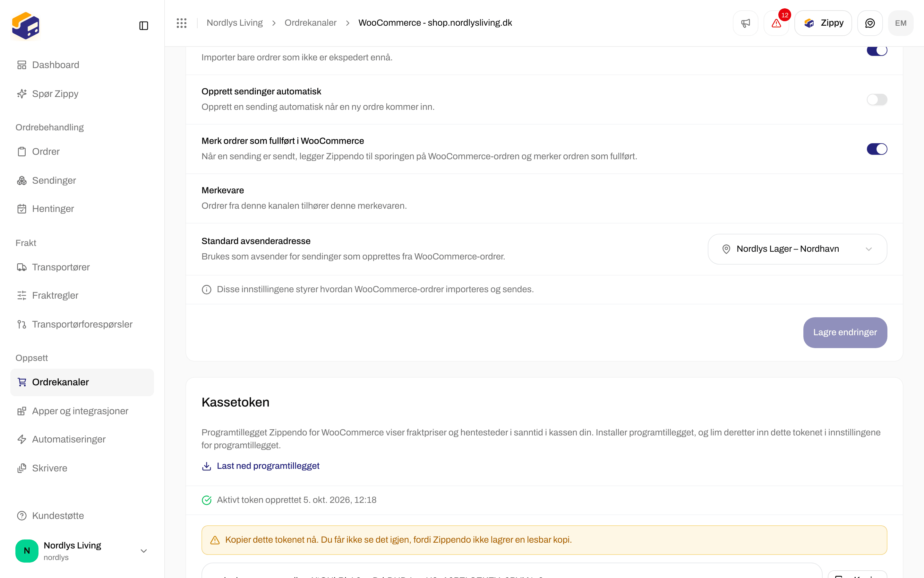This screenshot has height=578, width=924.
Task: Click the Merkevare setting label
Action: coord(223,190)
